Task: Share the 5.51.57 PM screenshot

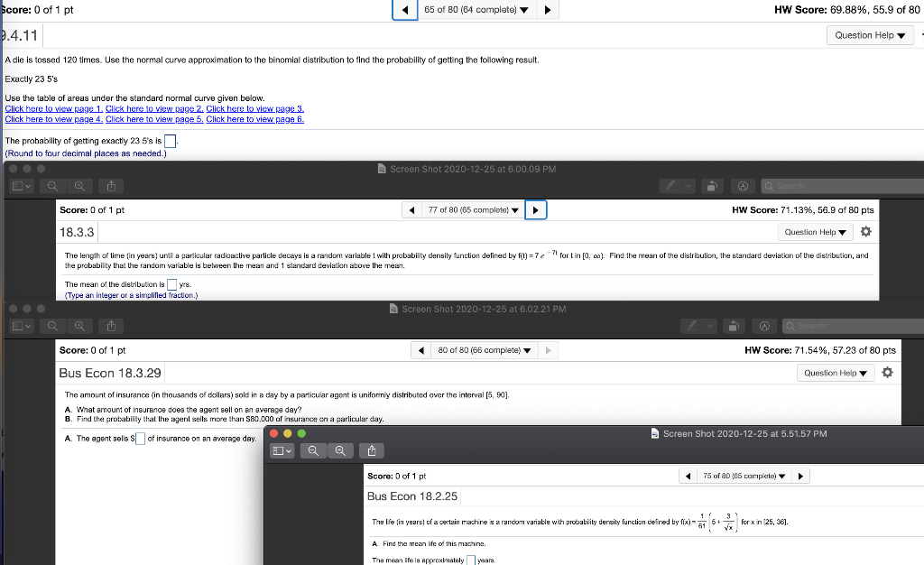Action: 372,450
